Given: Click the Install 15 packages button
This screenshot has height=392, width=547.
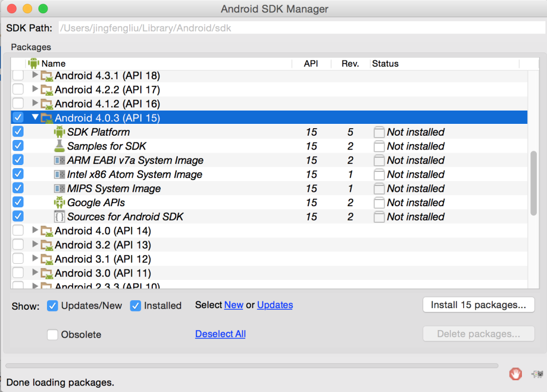Looking at the screenshot, I should coord(478,305).
